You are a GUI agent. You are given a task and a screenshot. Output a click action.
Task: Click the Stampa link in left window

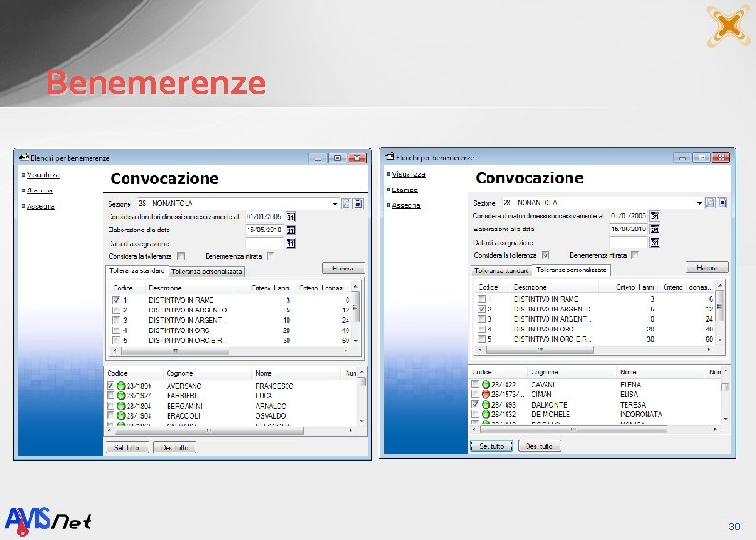pyautogui.click(x=40, y=190)
